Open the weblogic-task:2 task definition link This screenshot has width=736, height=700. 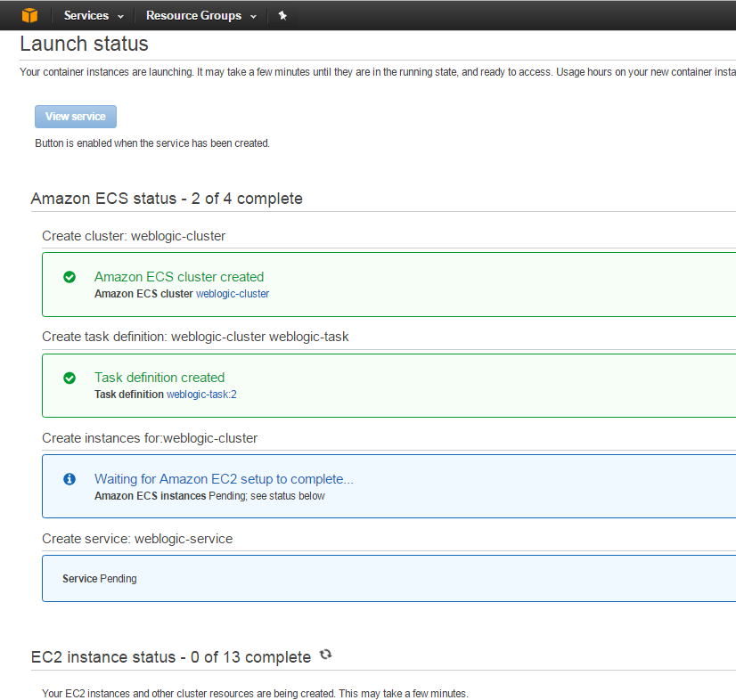(201, 394)
